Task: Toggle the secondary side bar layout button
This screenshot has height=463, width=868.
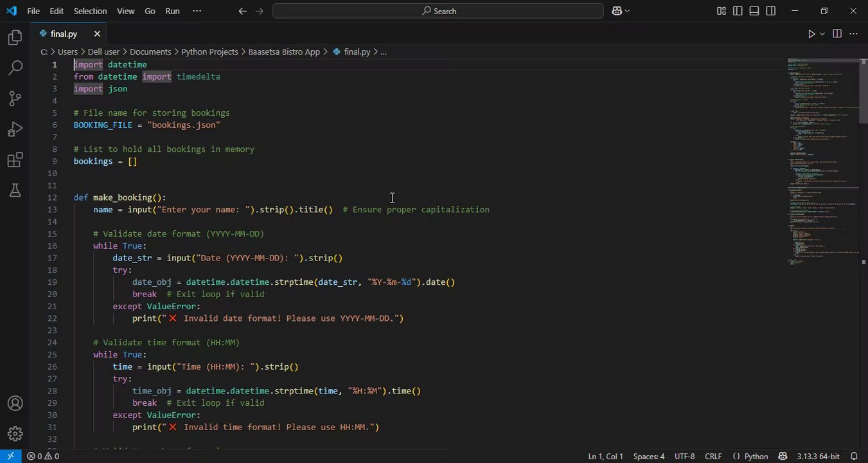Action: (x=771, y=11)
